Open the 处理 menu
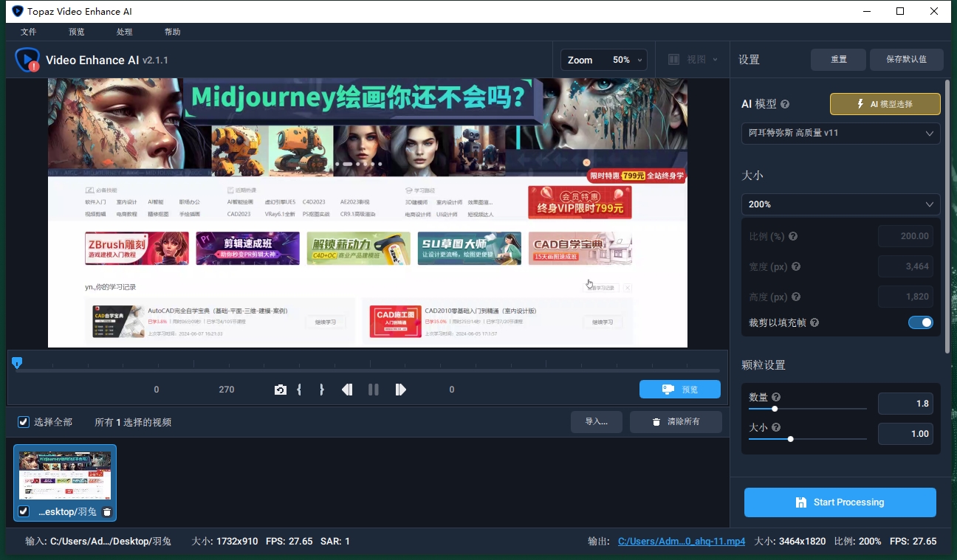 (x=125, y=32)
